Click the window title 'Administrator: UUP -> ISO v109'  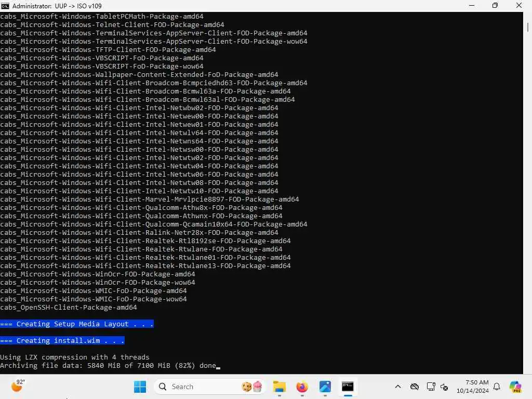[57, 6]
